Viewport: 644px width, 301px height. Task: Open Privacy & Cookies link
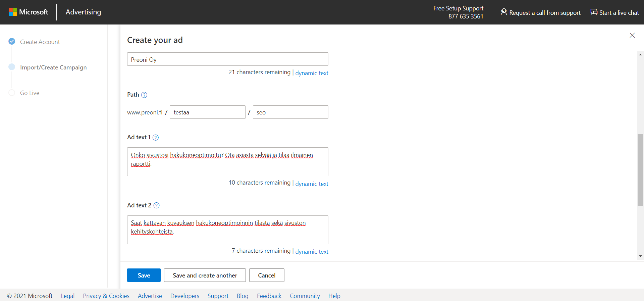click(106, 296)
